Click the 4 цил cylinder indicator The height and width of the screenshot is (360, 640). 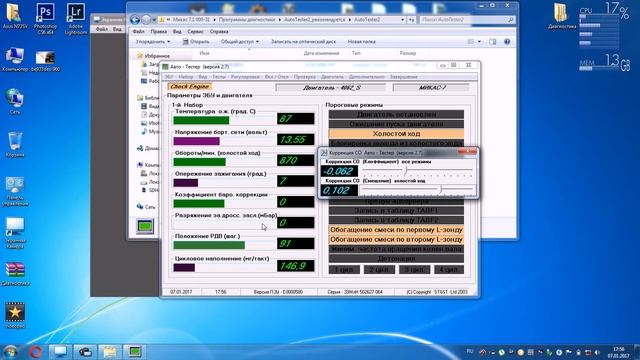click(x=449, y=269)
